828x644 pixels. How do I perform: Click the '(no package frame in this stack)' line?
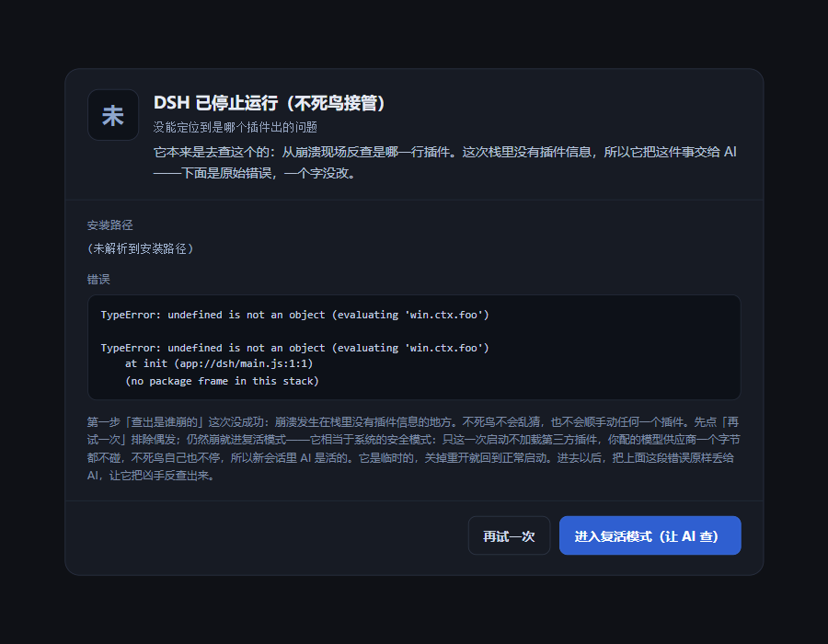tap(222, 381)
